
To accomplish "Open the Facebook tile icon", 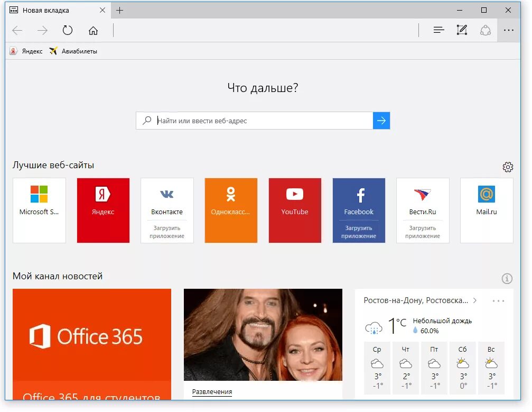I will (360, 195).
